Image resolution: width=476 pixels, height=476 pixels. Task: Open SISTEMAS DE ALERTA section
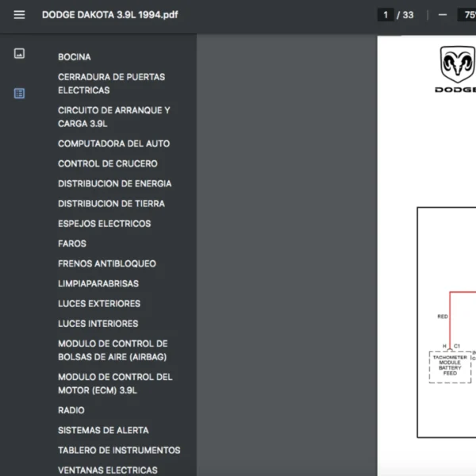click(x=103, y=431)
